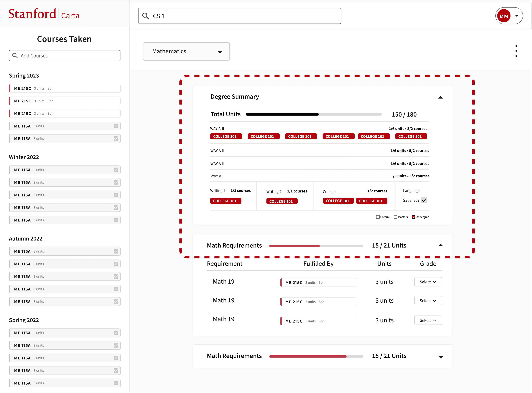This screenshot has width=532, height=393.
Task: Open the three-dot vertical options menu
Action: pos(516,51)
